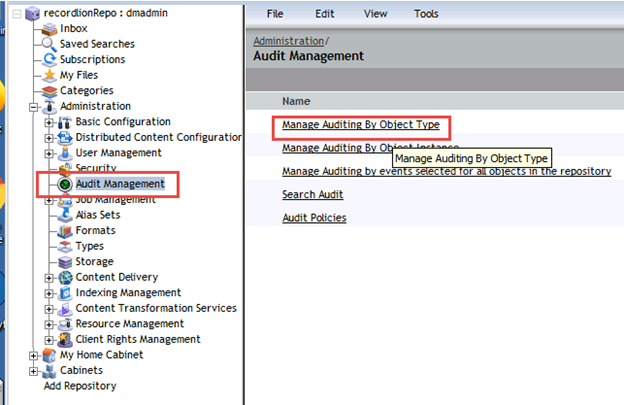Click the Inbox icon in the tree
Screen dimensions: 624x405
(x=51, y=29)
